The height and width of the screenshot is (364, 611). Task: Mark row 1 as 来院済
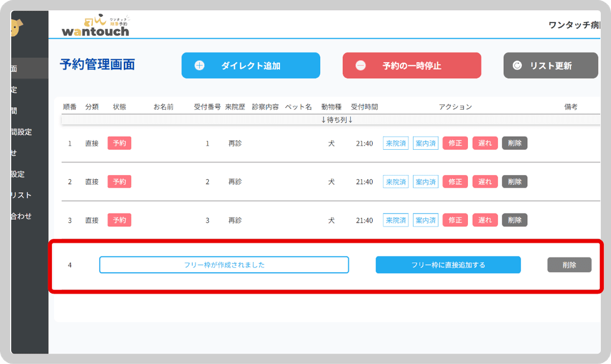tap(395, 144)
